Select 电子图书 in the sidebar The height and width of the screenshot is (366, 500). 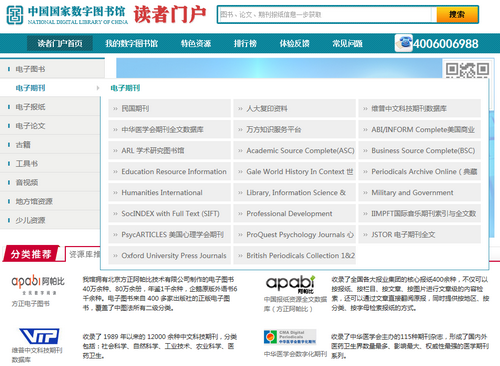(52, 69)
